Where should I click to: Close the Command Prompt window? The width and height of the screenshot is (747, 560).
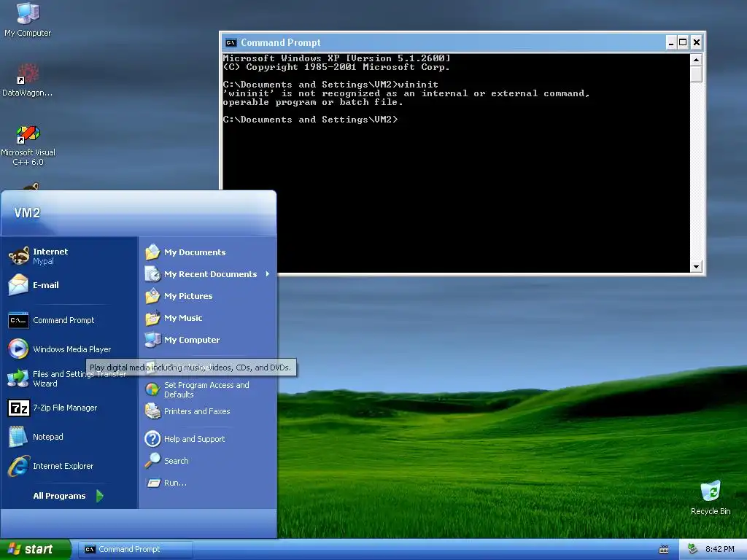(x=696, y=42)
